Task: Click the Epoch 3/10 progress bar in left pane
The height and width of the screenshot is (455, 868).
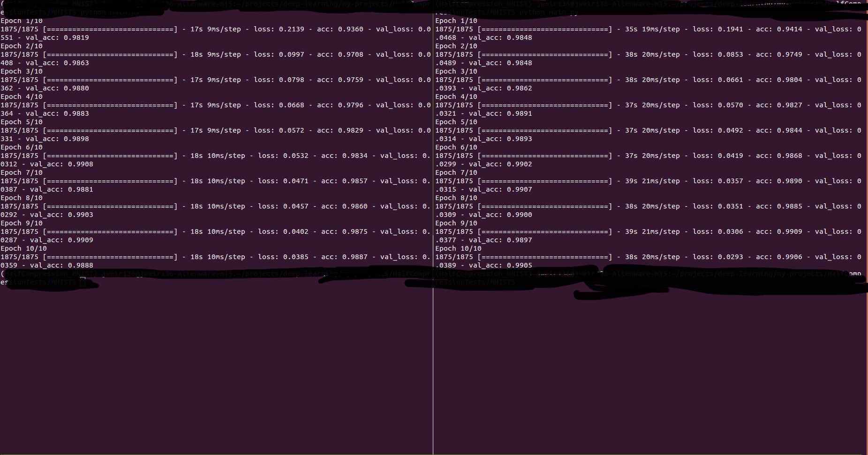Action: tap(110, 80)
